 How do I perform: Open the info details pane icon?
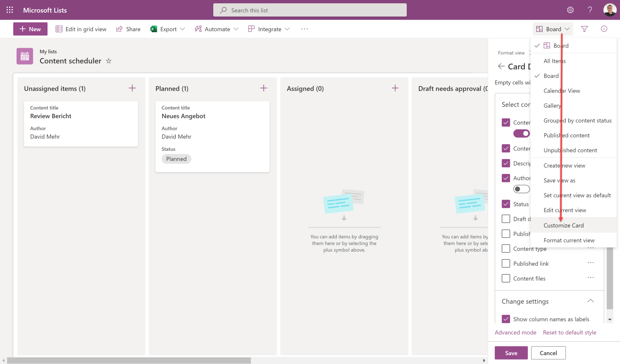(x=604, y=29)
